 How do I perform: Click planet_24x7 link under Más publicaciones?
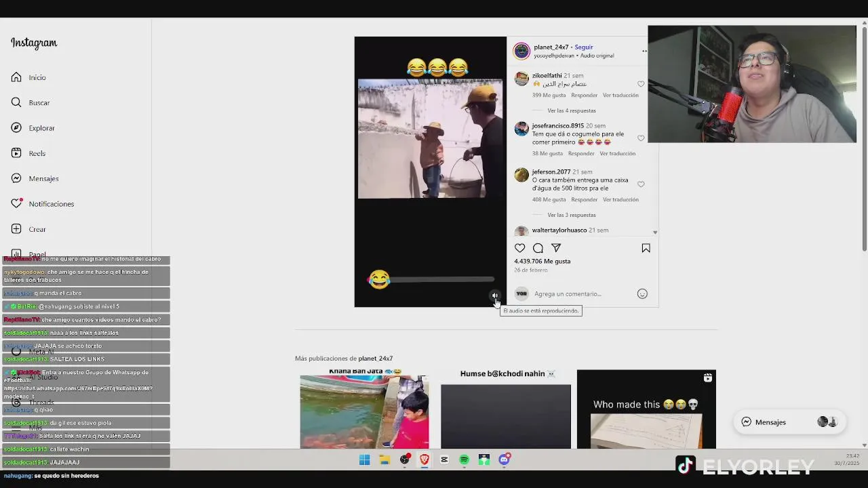(x=375, y=359)
